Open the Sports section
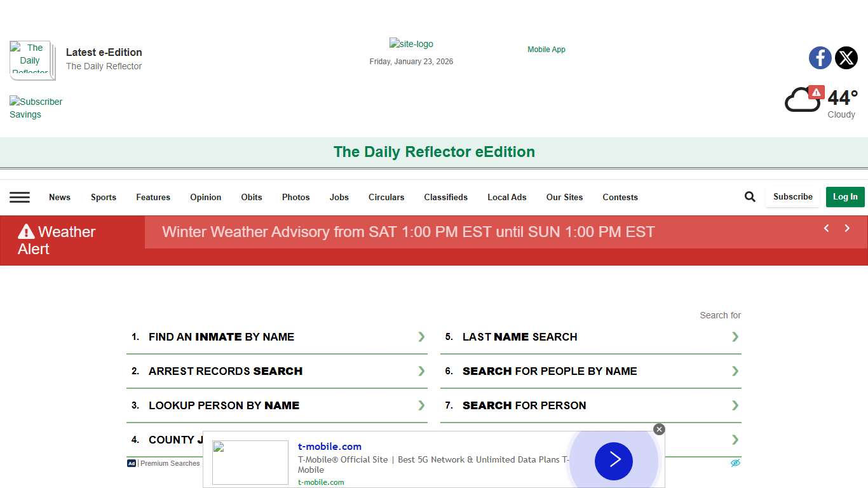868x488 pixels. (x=103, y=197)
